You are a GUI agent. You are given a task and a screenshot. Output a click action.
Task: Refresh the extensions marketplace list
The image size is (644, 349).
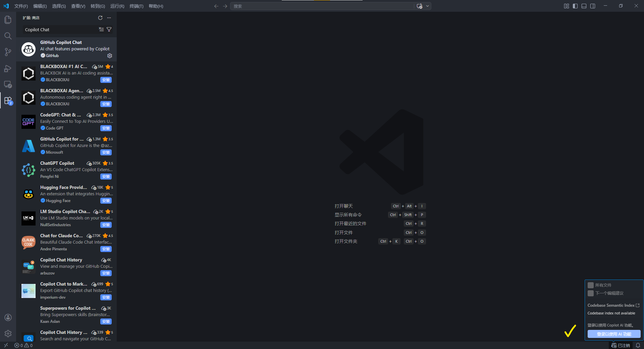[x=100, y=18]
